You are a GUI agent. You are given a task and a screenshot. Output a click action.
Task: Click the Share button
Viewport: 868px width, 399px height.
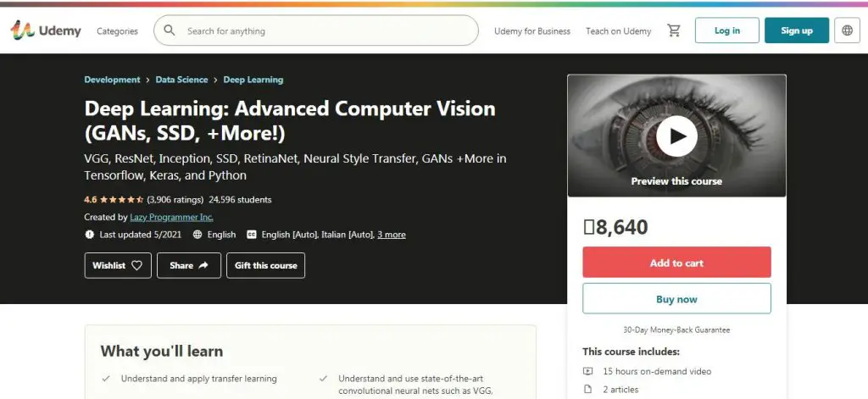[x=190, y=265]
